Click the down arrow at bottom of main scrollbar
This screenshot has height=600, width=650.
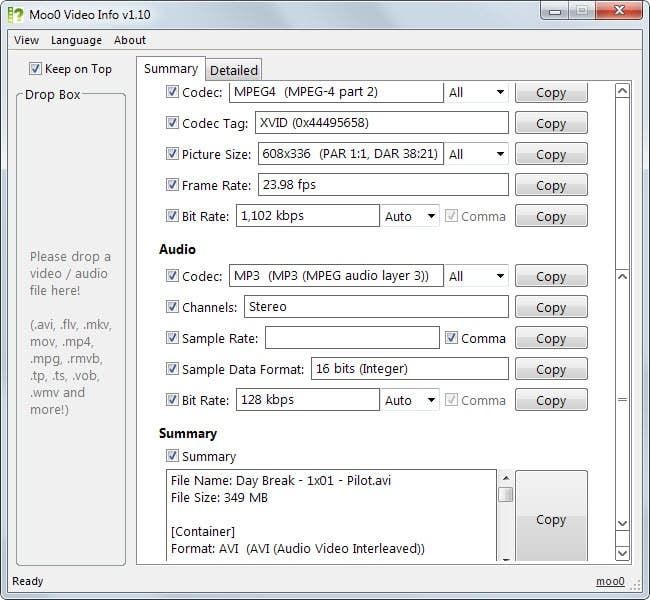coord(623,553)
